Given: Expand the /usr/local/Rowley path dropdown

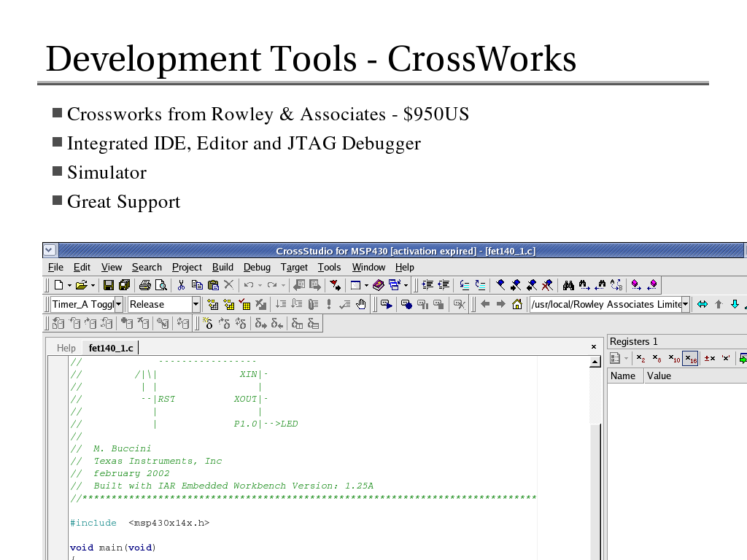Looking at the screenshot, I should click(686, 304).
